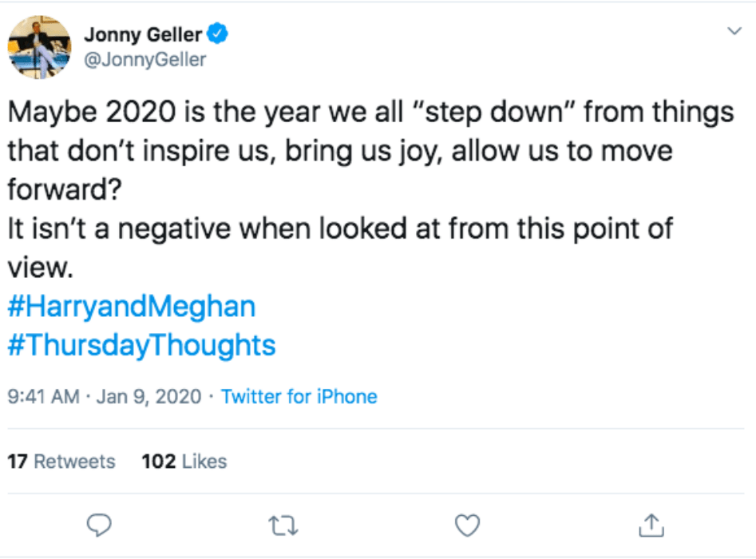Open the share tweet icon

(x=651, y=525)
